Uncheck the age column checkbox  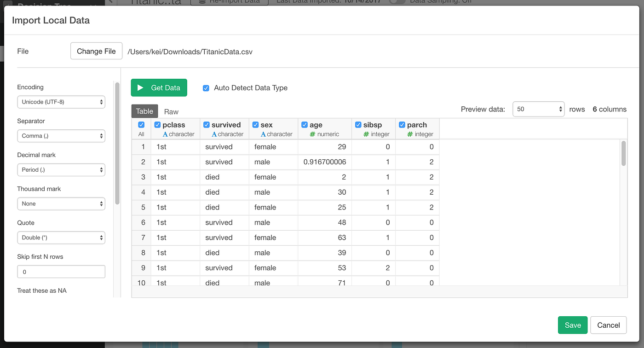(305, 124)
